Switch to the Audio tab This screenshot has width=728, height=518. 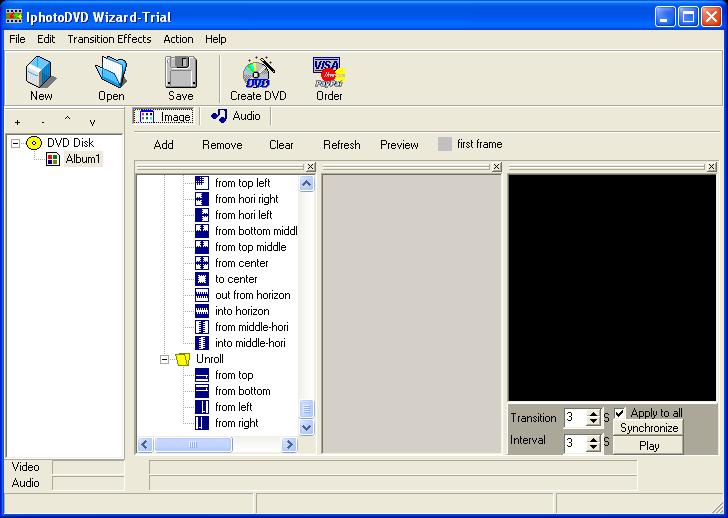[x=236, y=116]
